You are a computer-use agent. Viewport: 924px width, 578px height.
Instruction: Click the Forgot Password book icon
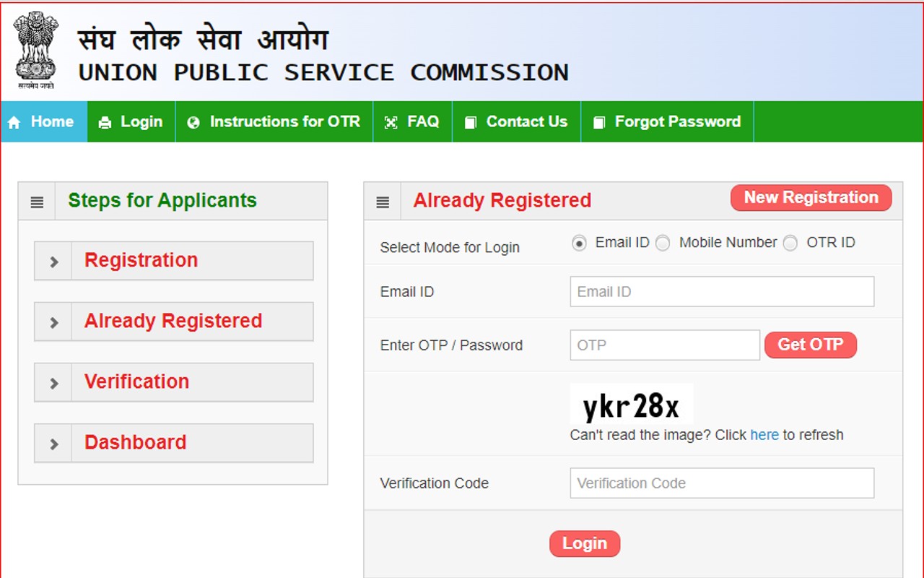point(598,123)
